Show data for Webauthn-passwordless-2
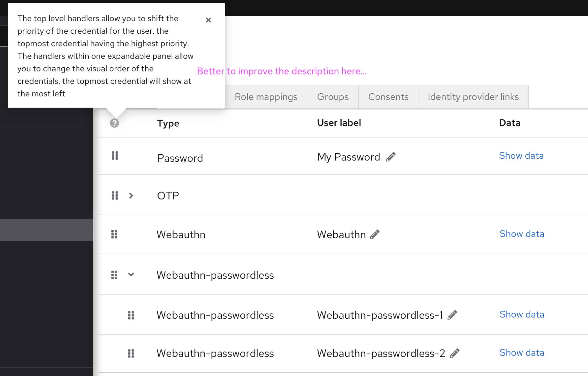Image resolution: width=588 pixels, height=376 pixels. point(522,352)
